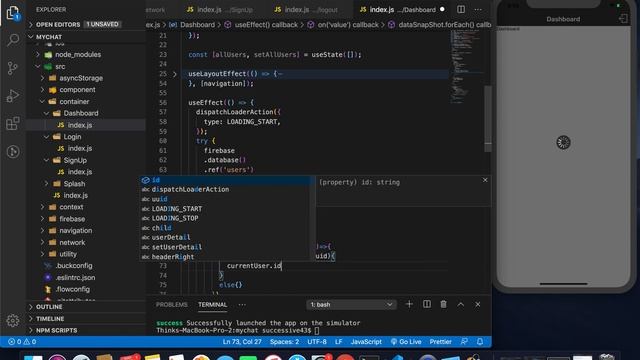The image size is (640, 360).
Task: Expand the OUTLINE section
Action: pyautogui.click(x=49, y=307)
